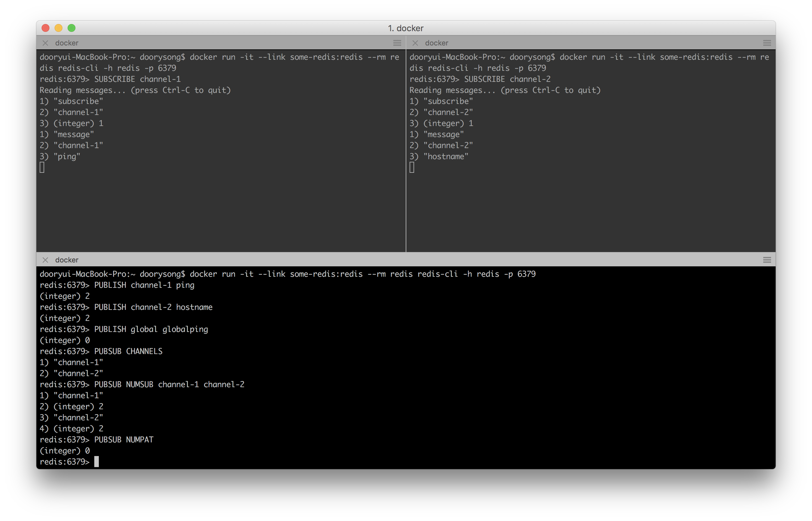Viewport: 812px width, 521px height.
Task: Click the cursor in channel-2 subscriber pane
Action: point(412,168)
